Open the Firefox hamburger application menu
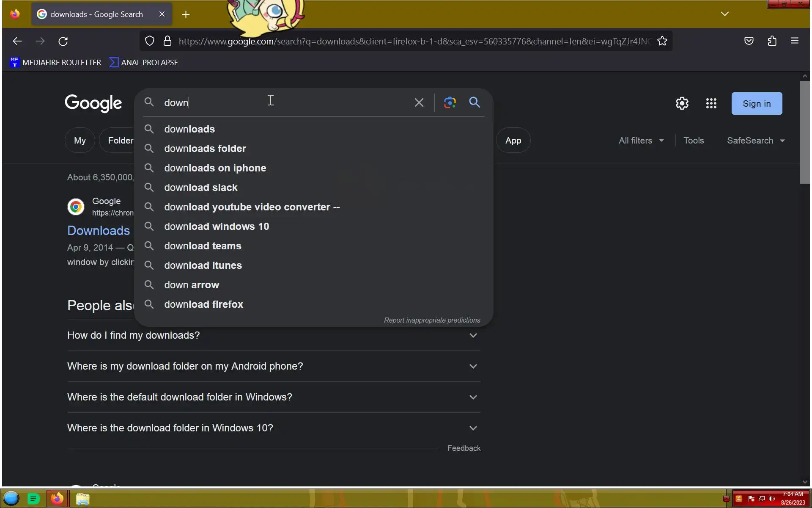812x508 pixels. click(795, 41)
